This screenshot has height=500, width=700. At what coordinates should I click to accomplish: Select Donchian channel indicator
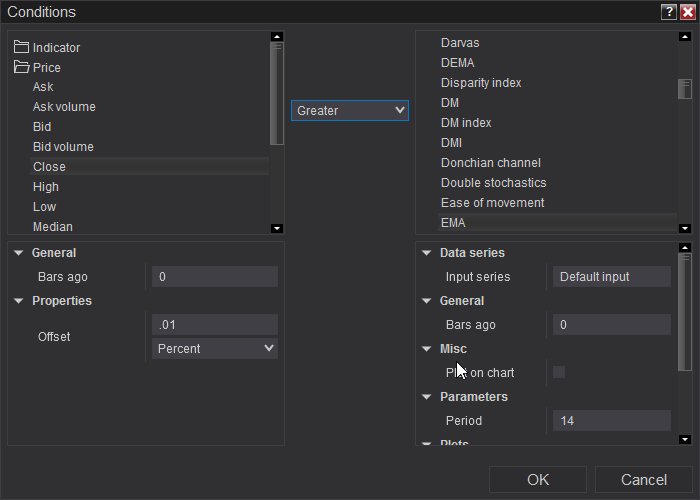[490, 163]
